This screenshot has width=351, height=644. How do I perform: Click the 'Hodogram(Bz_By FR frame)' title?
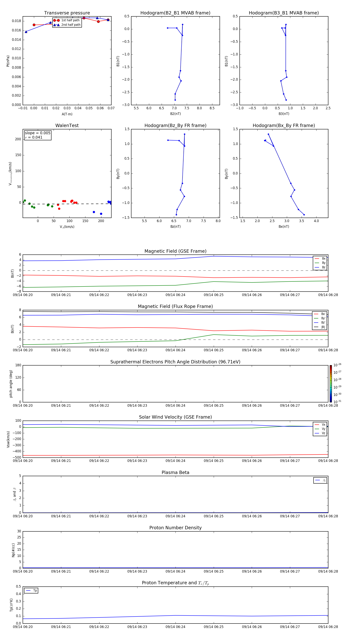[x=175, y=125]
